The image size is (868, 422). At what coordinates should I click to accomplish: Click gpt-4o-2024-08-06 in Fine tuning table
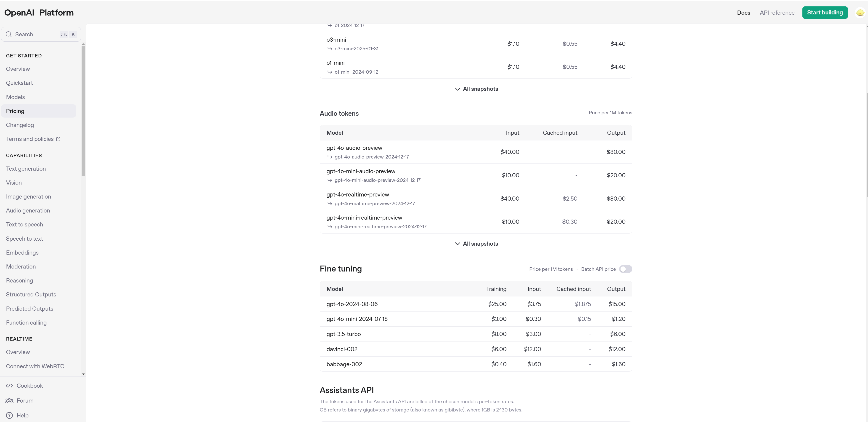[352, 304]
